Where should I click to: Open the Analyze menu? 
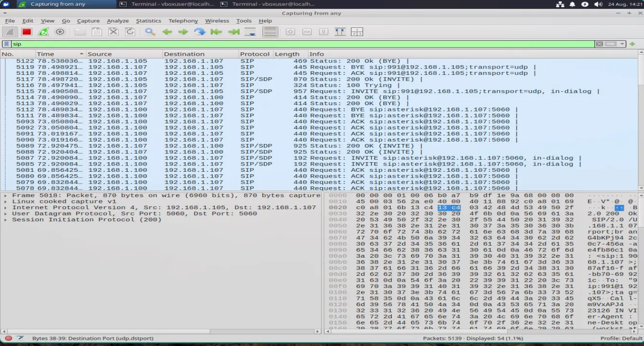click(117, 21)
